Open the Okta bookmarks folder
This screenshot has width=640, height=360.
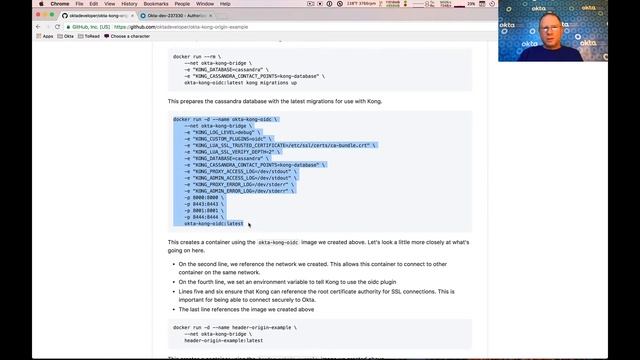[66, 36]
